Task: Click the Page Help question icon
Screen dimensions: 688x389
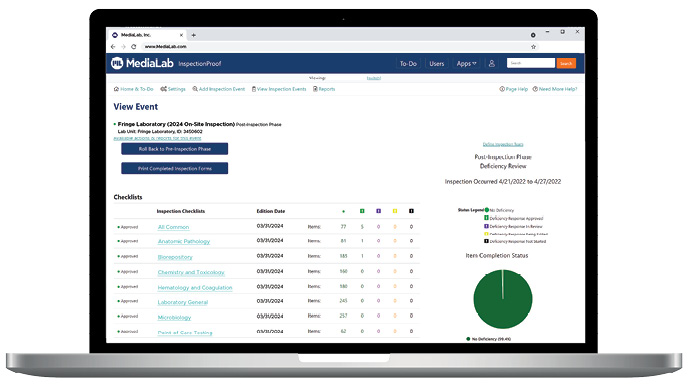Action: (502, 89)
